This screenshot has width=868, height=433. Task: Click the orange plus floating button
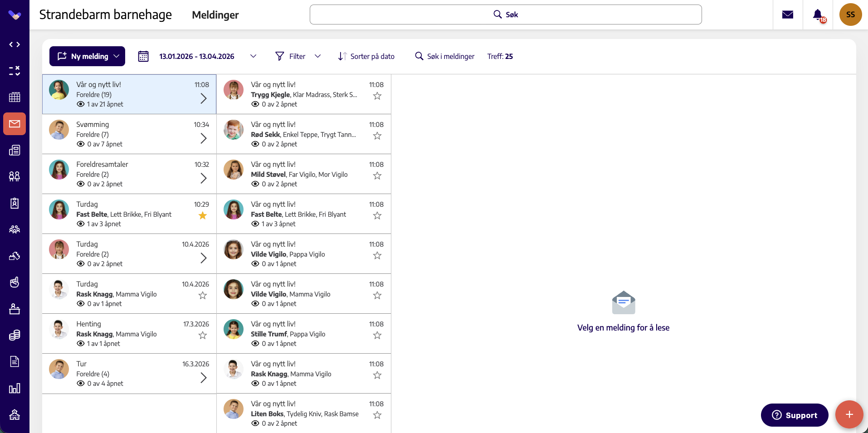[x=849, y=414]
